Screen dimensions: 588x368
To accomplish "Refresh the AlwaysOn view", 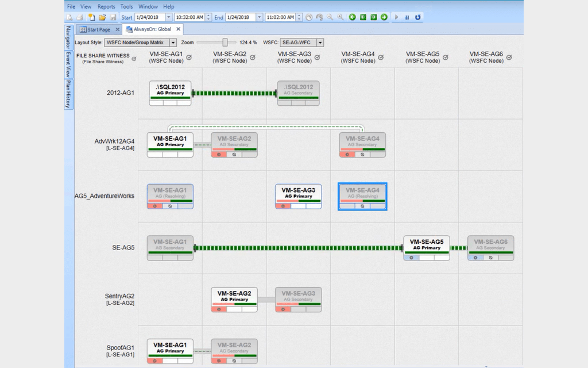I will (x=418, y=17).
